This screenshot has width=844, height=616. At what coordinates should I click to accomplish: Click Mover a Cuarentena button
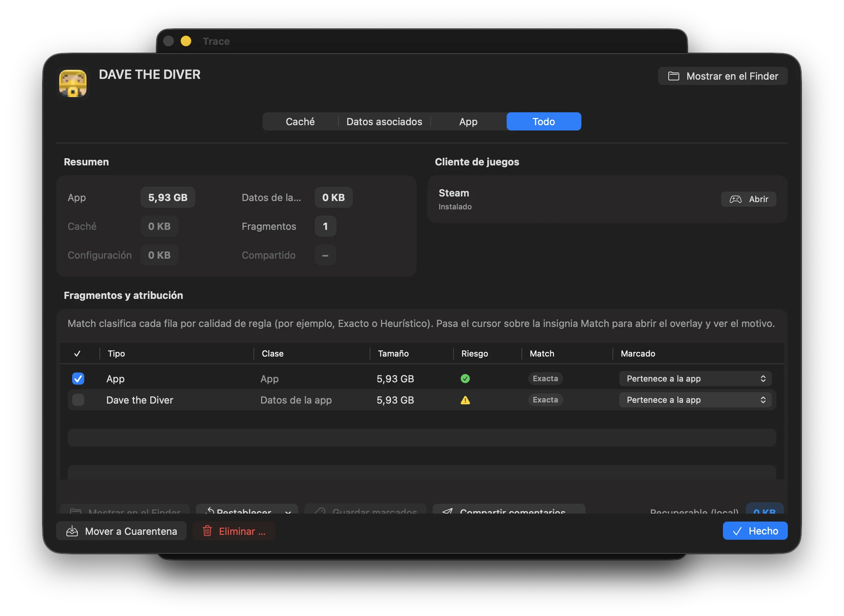click(121, 531)
